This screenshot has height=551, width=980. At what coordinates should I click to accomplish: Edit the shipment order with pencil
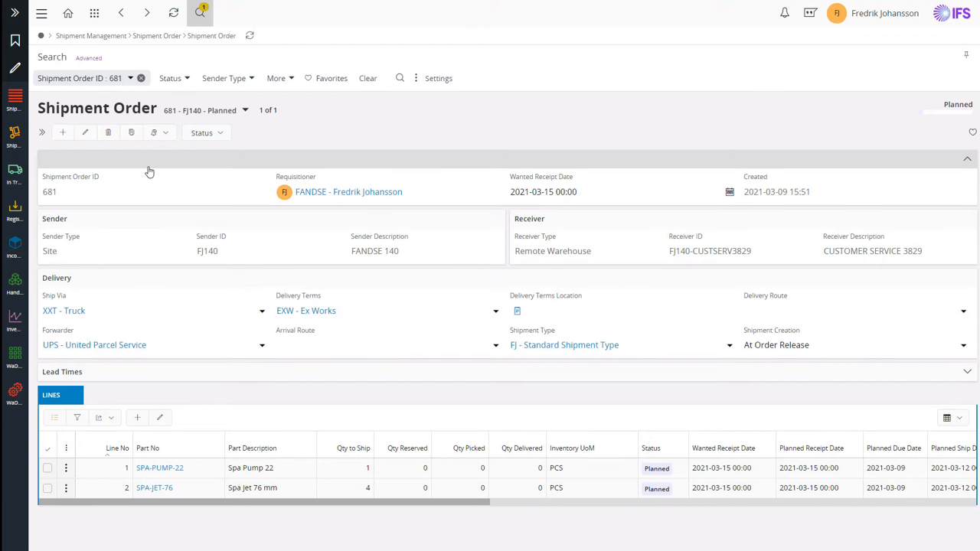[85, 132]
